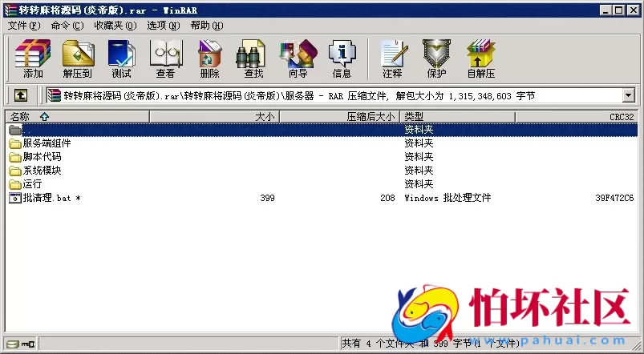The height and width of the screenshot is (354, 644).
Task: Open the 帮助(H) menu
Action: click(207, 26)
